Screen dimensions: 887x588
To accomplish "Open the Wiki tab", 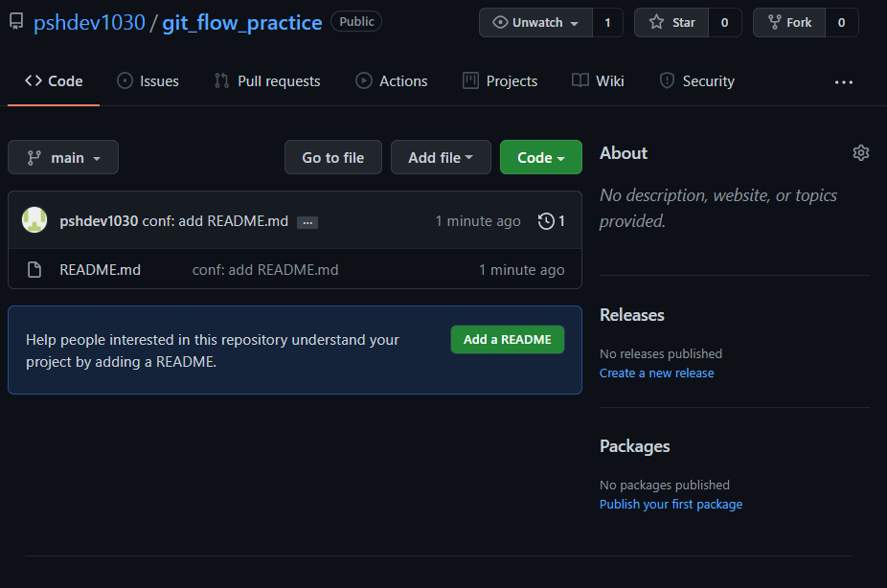I will tap(598, 81).
